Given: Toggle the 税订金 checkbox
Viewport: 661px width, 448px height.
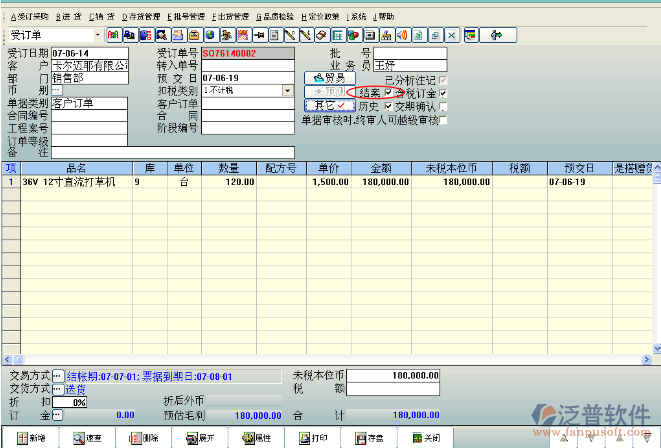Looking at the screenshot, I should pos(443,93).
